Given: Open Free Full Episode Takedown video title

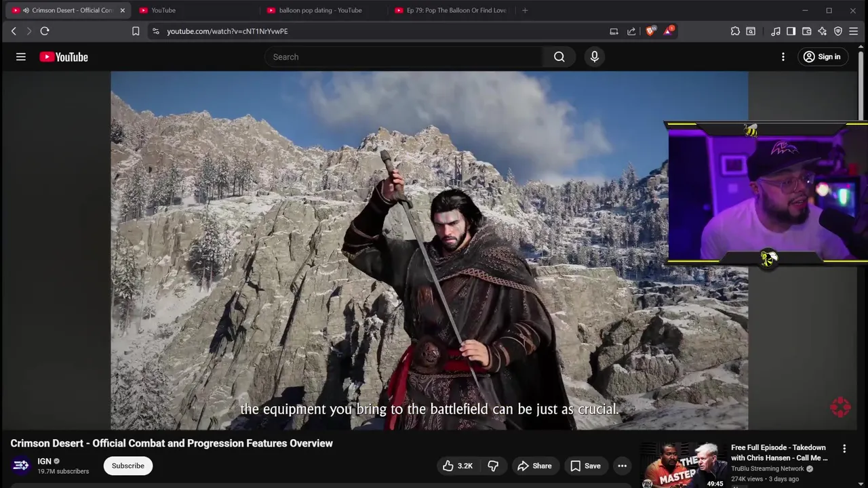Looking at the screenshot, I should pos(779,453).
